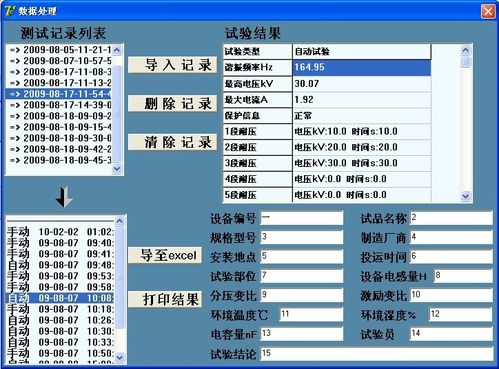499x369 pixels.
Task: Click the 打印结果 button
Action: (165, 299)
